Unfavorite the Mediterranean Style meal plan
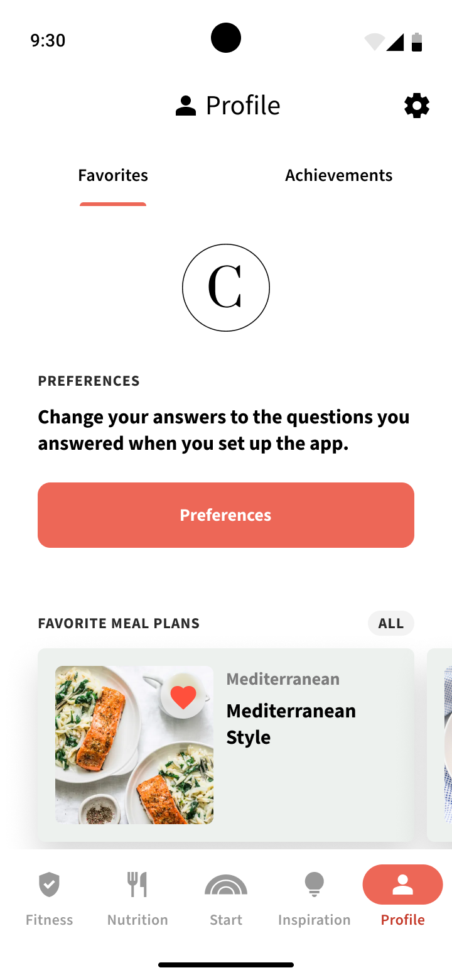 point(183,697)
